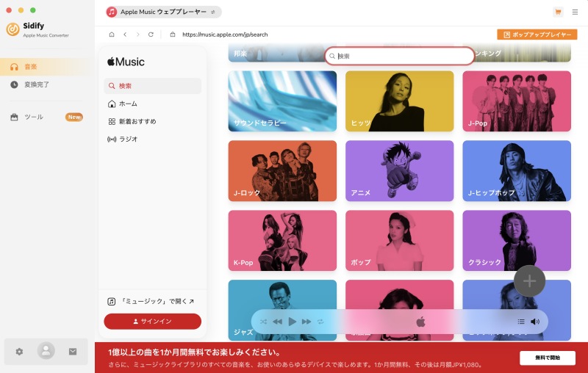Toggle repeat in the player bar
Image resolution: width=588 pixels, height=373 pixels.
[x=320, y=322]
